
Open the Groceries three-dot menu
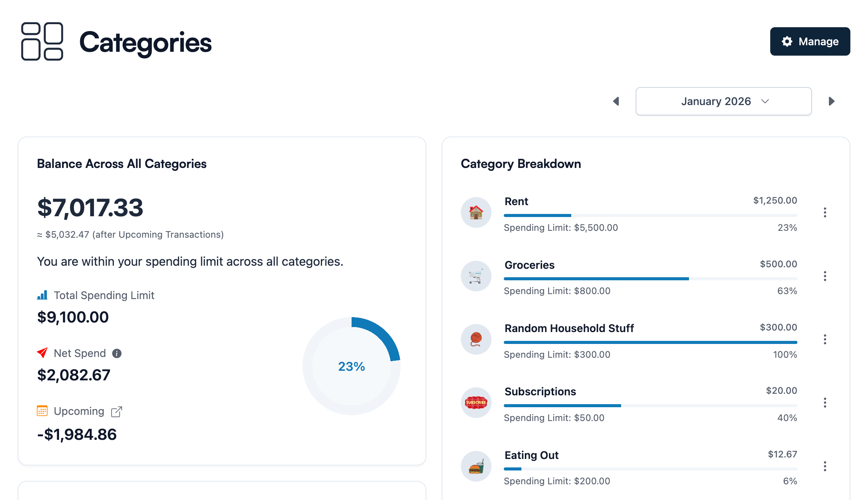pos(825,276)
